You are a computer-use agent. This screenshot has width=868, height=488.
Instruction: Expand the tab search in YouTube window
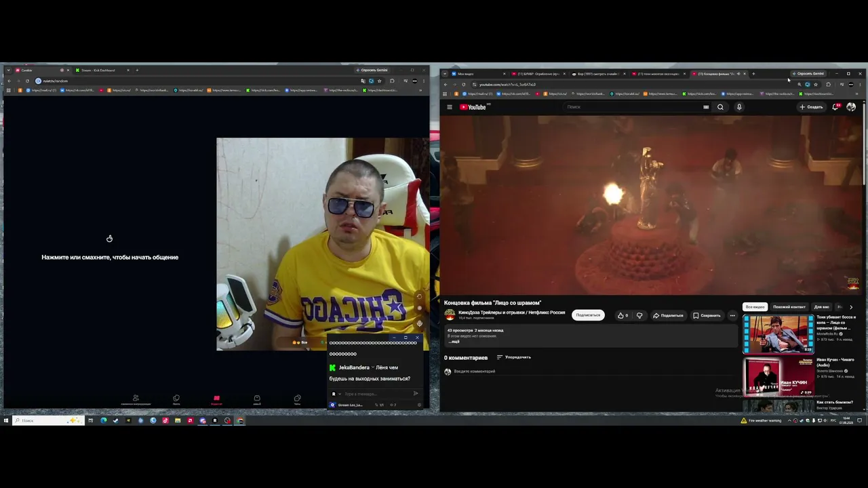445,74
